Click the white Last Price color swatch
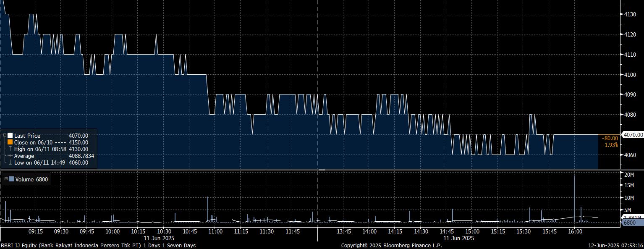 tap(10, 136)
